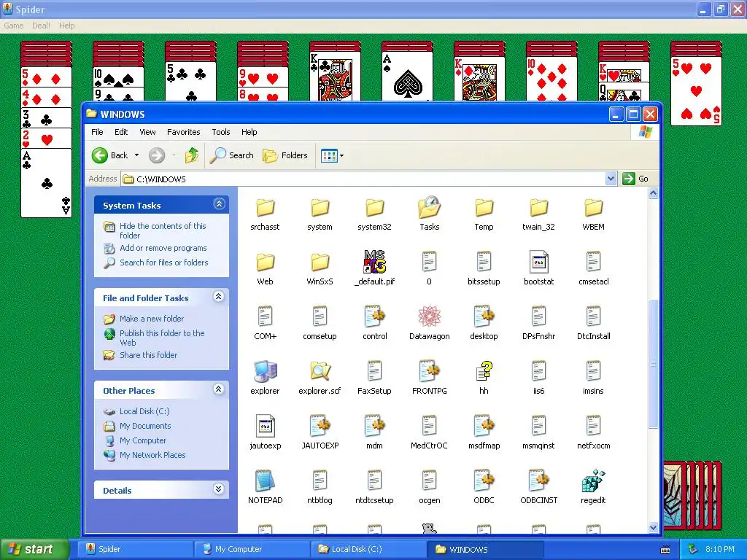Select the desktop settings file icon

(484, 316)
